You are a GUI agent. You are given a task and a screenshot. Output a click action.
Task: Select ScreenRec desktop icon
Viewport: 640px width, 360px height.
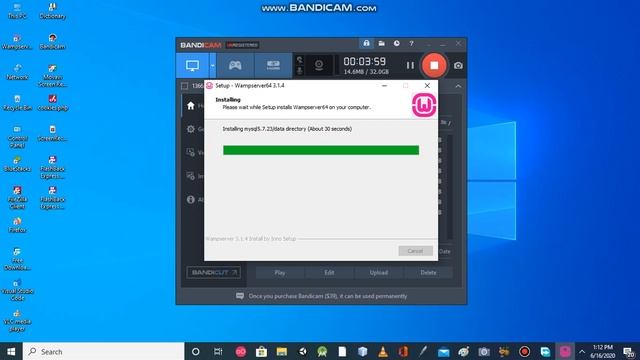coord(52,133)
